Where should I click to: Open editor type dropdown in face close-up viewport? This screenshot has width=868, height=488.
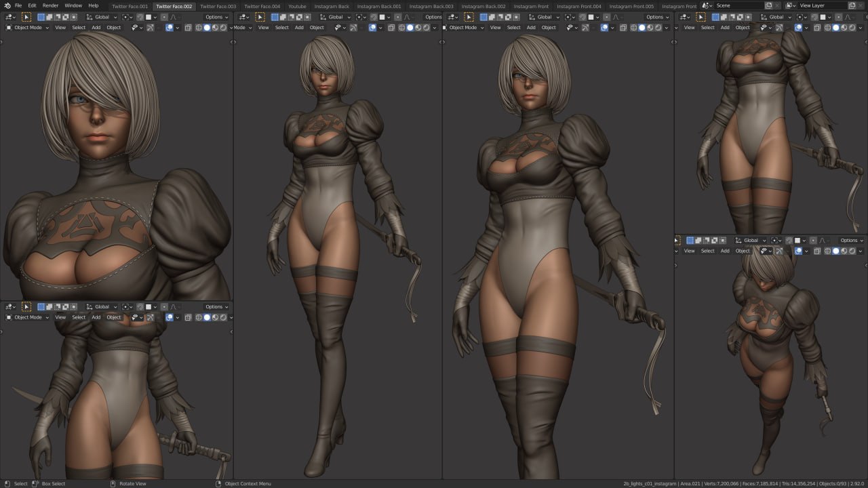click(x=10, y=17)
